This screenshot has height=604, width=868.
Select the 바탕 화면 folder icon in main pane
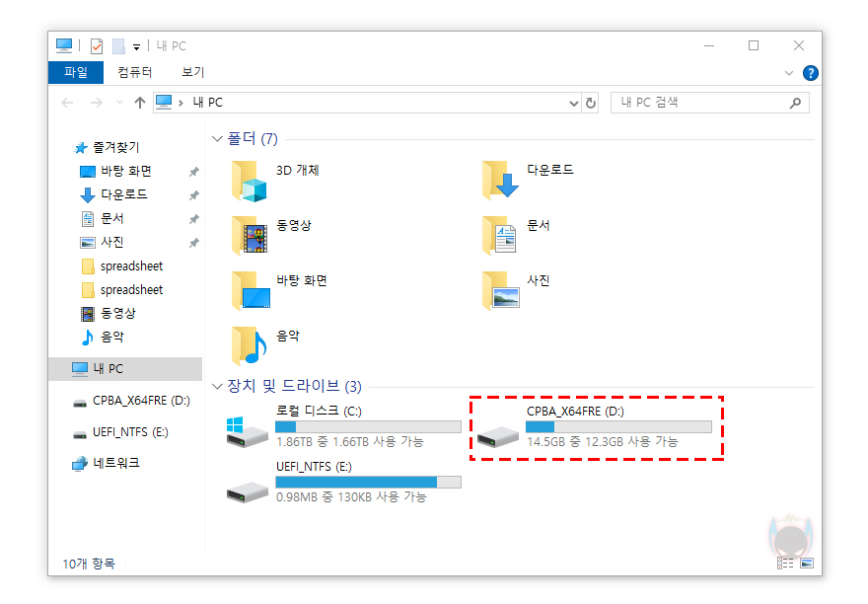coord(251,291)
